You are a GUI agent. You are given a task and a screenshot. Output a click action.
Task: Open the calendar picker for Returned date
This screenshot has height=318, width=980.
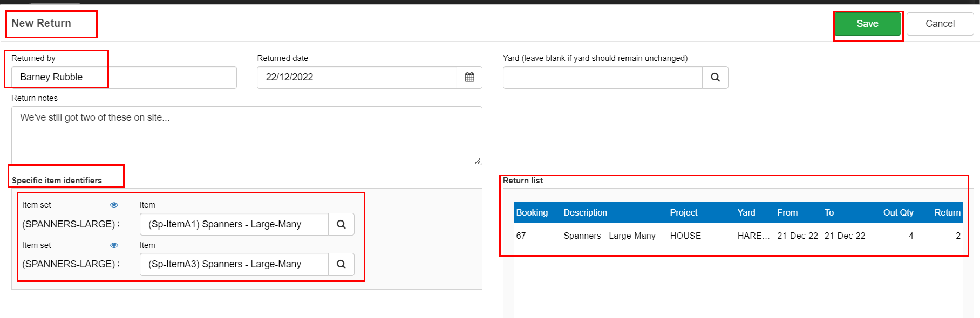(x=469, y=77)
